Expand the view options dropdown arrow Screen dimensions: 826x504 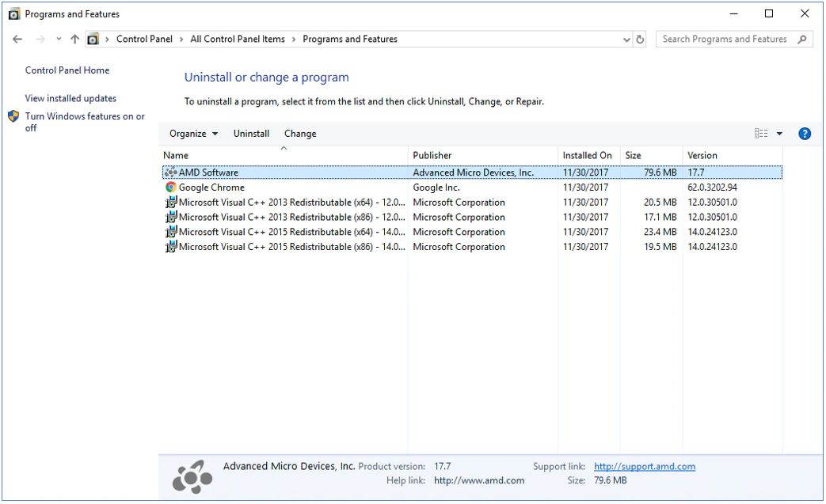[x=779, y=134]
